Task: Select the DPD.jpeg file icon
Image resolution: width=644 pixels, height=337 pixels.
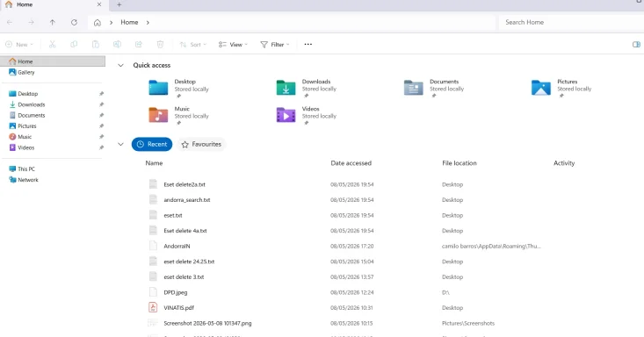Action: click(153, 292)
